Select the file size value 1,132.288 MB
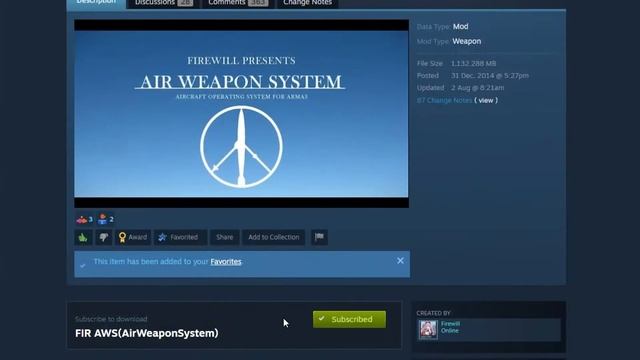Screen dimensions: 640x360 pyautogui.click(x=473, y=63)
